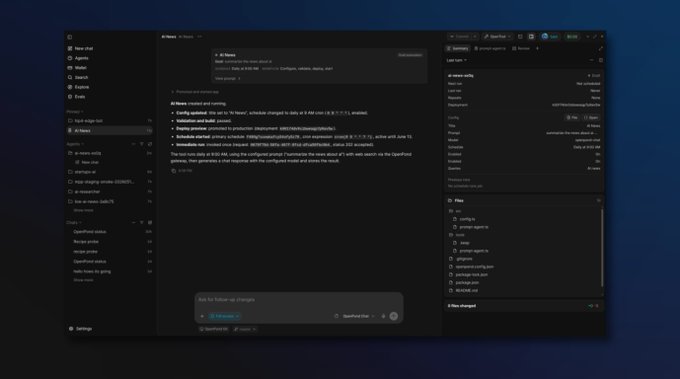Open the OpenTool dropdown in top bar

coord(497,37)
